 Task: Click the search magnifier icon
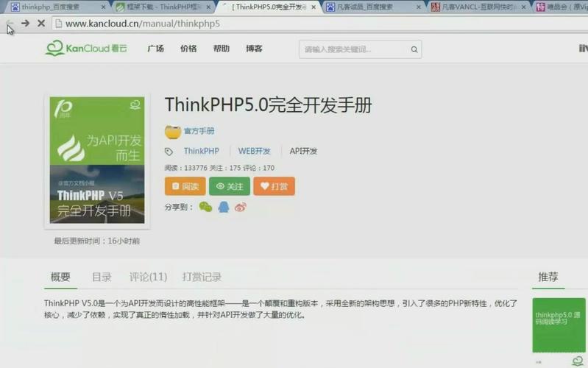click(x=414, y=49)
